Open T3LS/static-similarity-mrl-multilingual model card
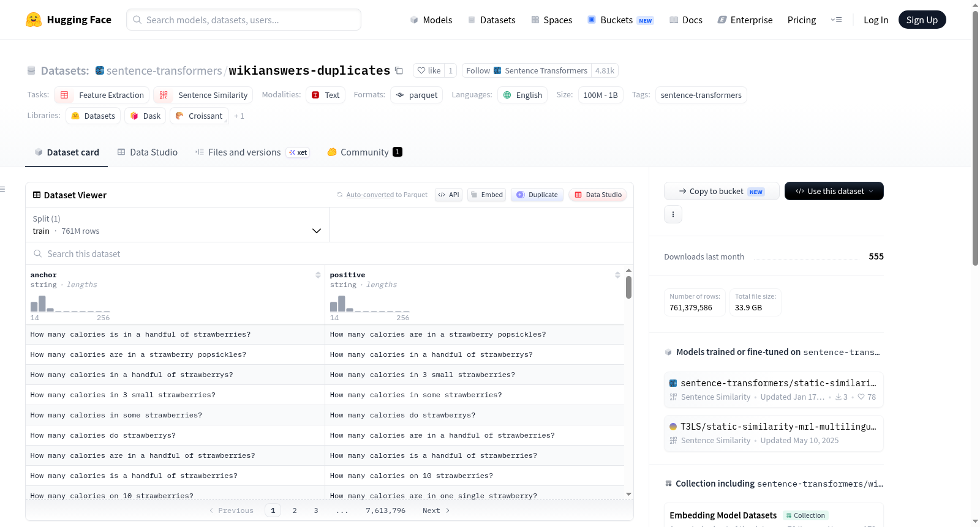The width and height of the screenshot is (980, 527). coord(774,433)
